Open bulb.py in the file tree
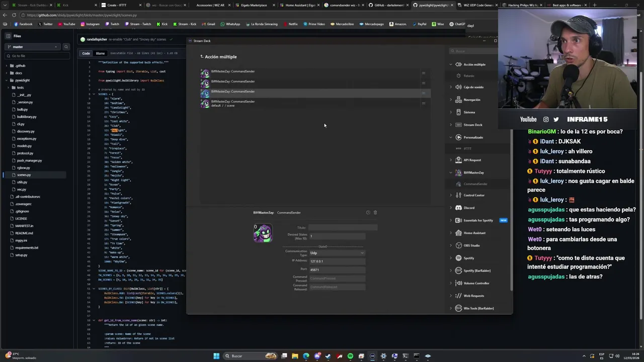 (x=22, y=110)
